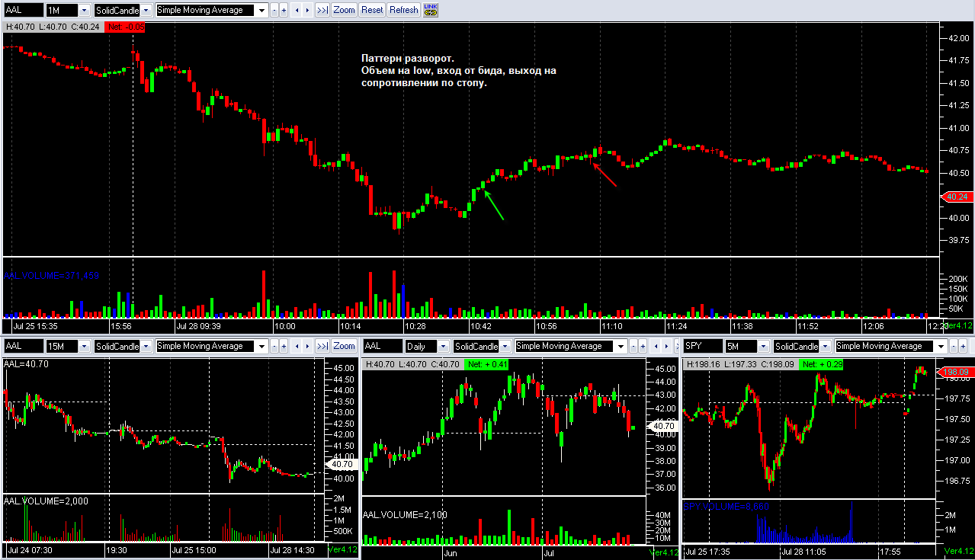Image resolution: width=975 pixels, height=560 pixels.
Task: Open the SolidCandle dropdown on the SPY chart
Action: point(826,346)
